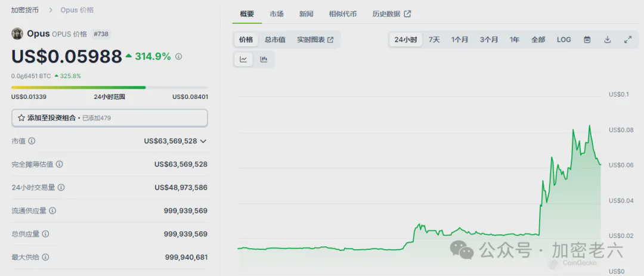Screen dimensions: 644x276
Task: Click the price US$0.05988
Action: (67, 57)
